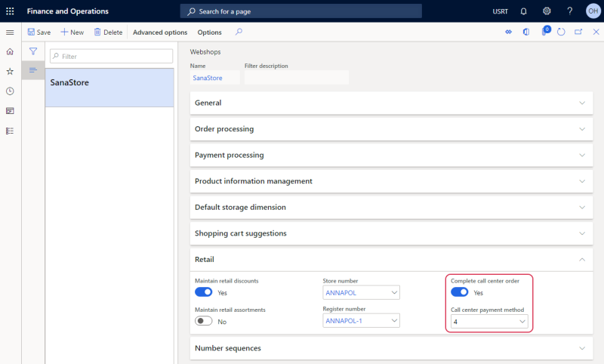Open the Advanced options menu

pos(160,32)
